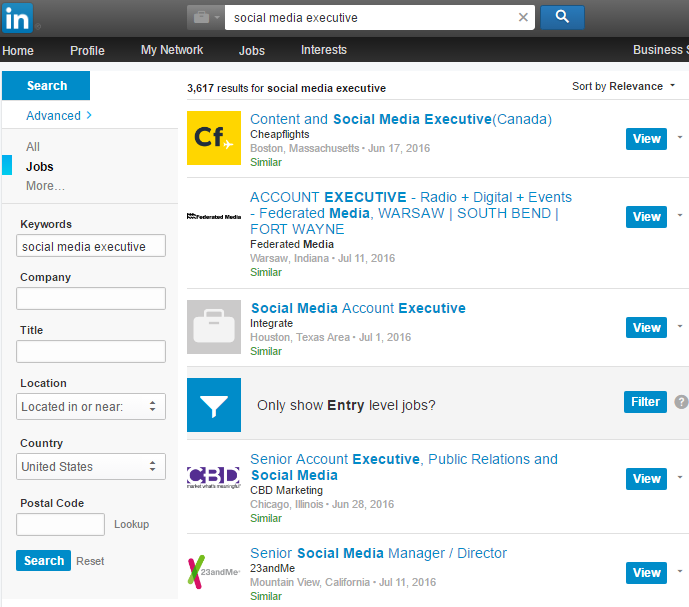
Task: Open My Network menu
Action: [172, 50]
